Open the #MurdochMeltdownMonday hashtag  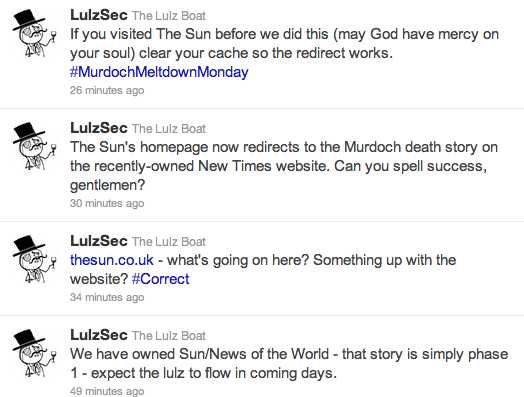[159, 72]
